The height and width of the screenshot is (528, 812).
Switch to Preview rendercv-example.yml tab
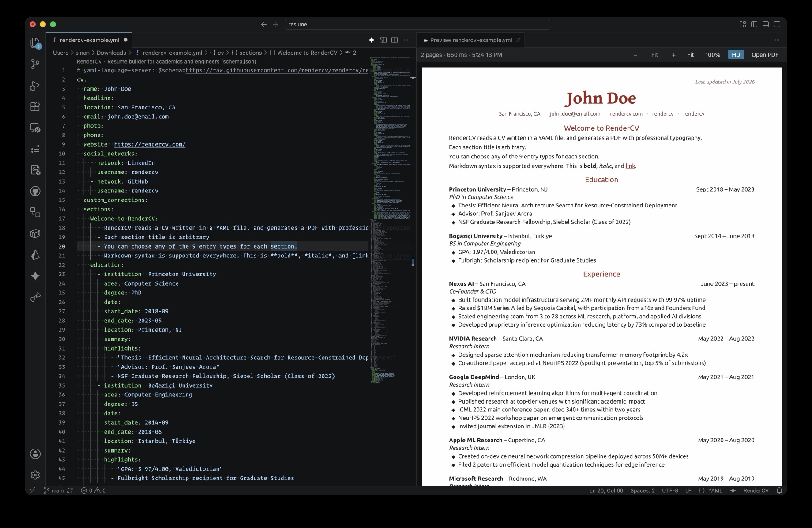(471, 40)
